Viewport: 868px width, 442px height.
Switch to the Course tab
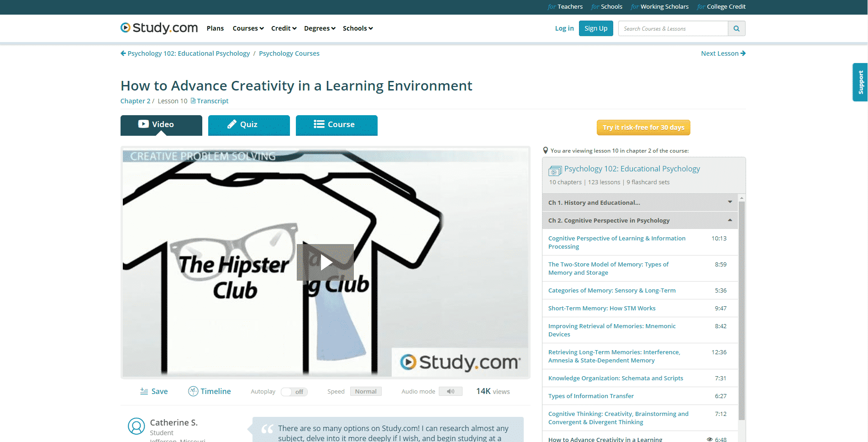click(337, 125)
